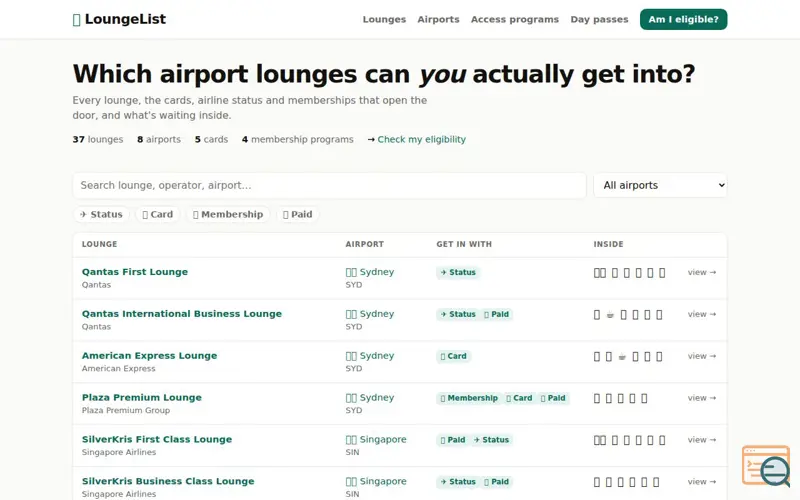Open SilverKris Business Class Lounge
The width and height of the screenshot is (800, 500).
point(168,481)
